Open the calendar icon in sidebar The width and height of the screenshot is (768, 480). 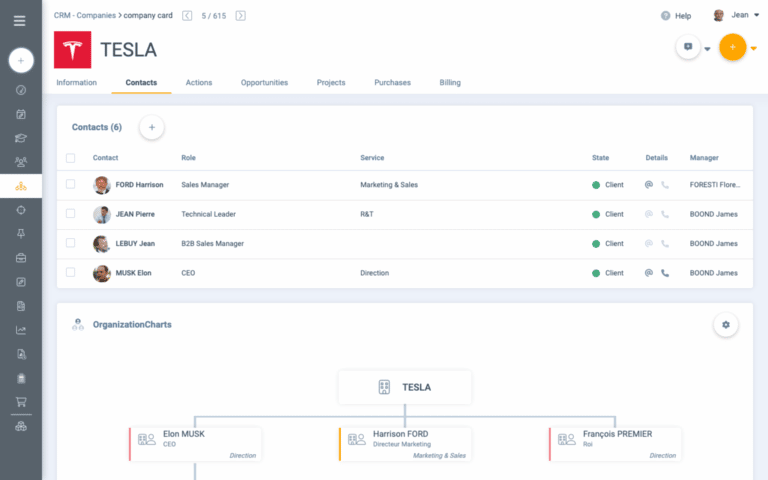(21, 114)
